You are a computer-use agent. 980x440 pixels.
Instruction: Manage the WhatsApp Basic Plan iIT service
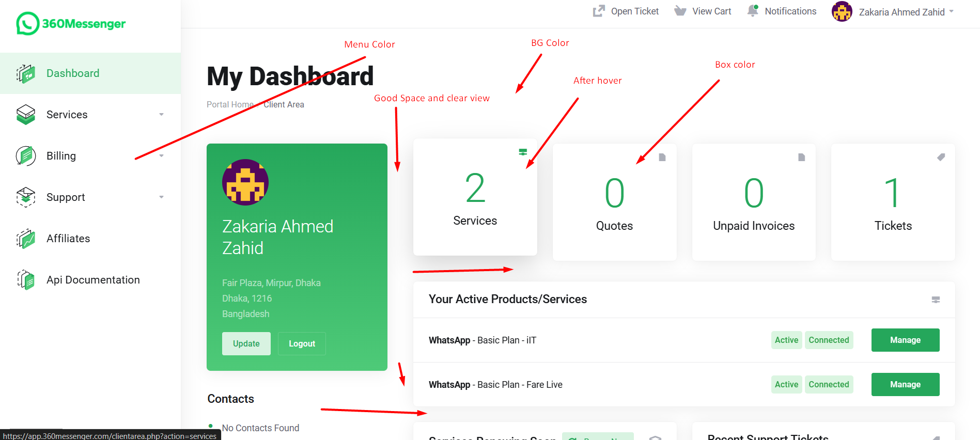(x=905, y=340)
